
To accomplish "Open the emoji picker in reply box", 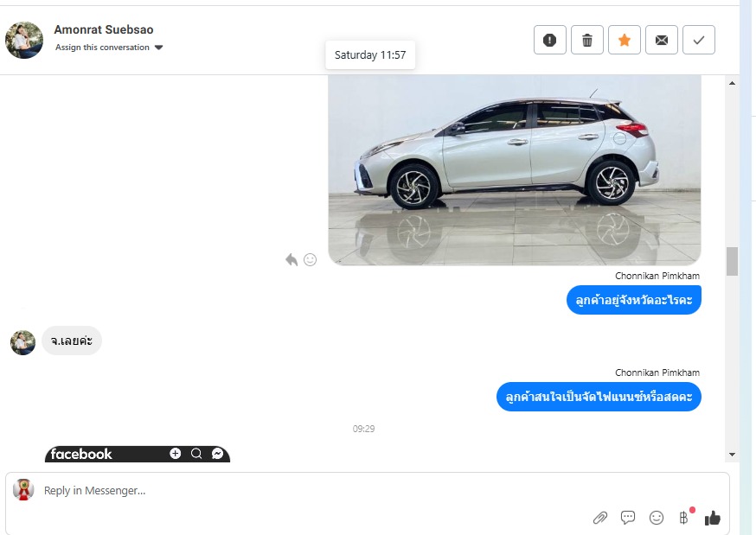I will (x=657, y=518).
